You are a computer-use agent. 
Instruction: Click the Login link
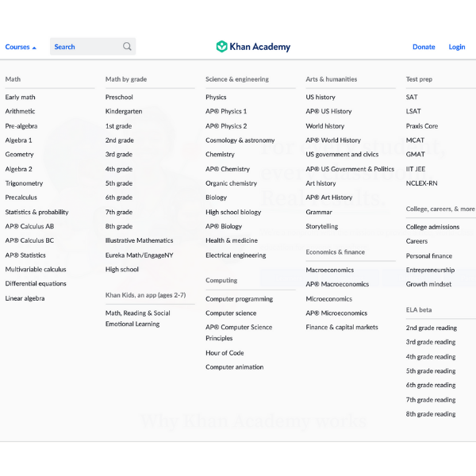(457, 47)
